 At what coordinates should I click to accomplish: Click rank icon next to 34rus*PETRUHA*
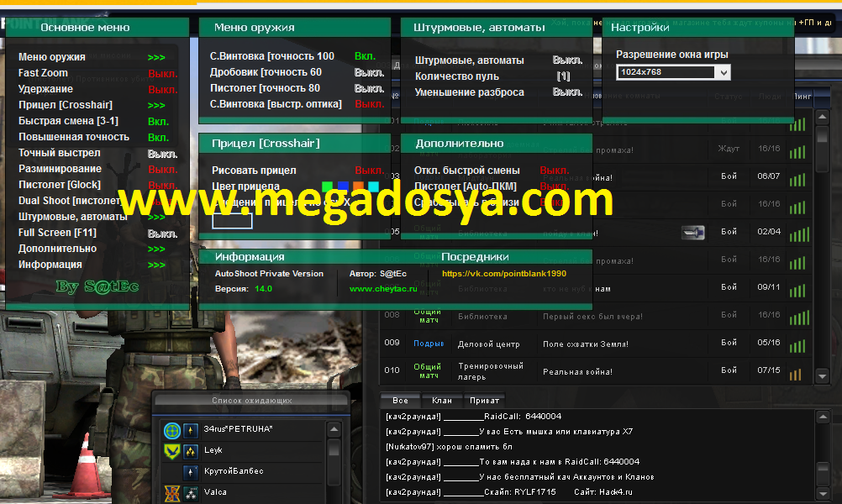coord(191,430)
